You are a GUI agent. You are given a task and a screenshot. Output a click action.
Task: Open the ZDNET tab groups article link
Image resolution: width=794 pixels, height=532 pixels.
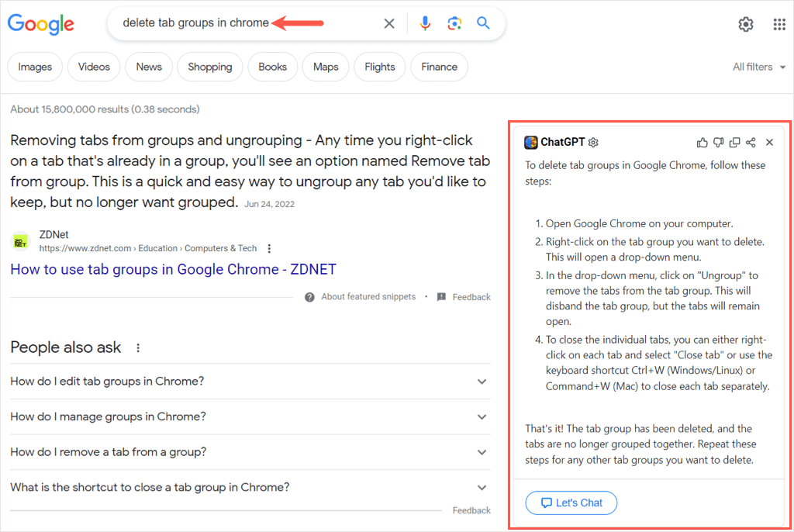(x=174, y=268)
